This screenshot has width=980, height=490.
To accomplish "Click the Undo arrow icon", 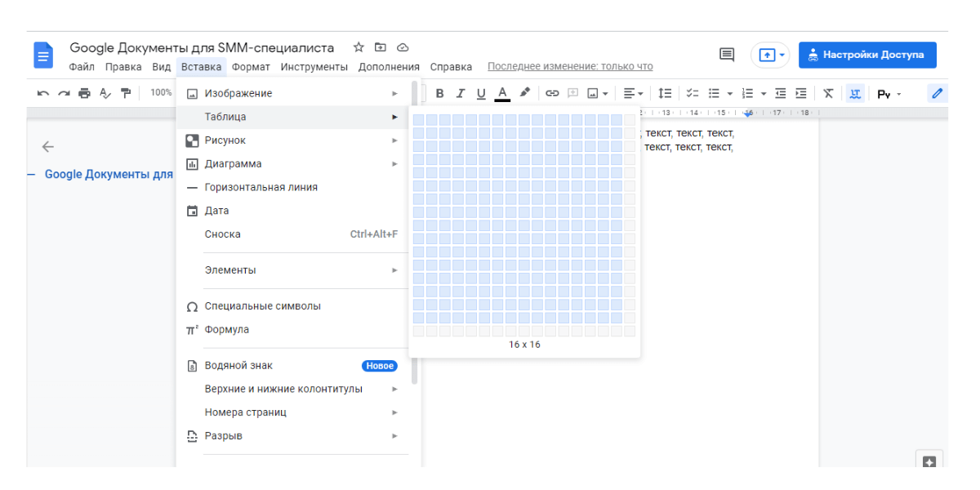I will click(42, 93).
